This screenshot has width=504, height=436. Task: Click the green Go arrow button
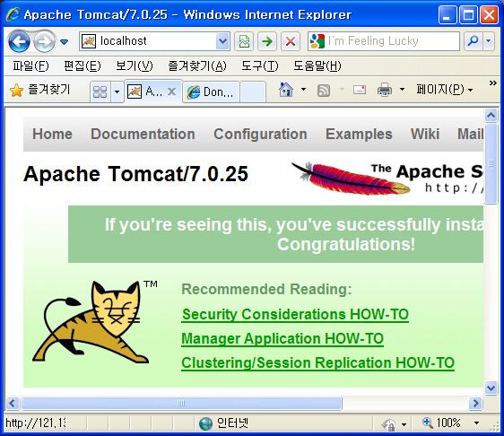[267, 41]
